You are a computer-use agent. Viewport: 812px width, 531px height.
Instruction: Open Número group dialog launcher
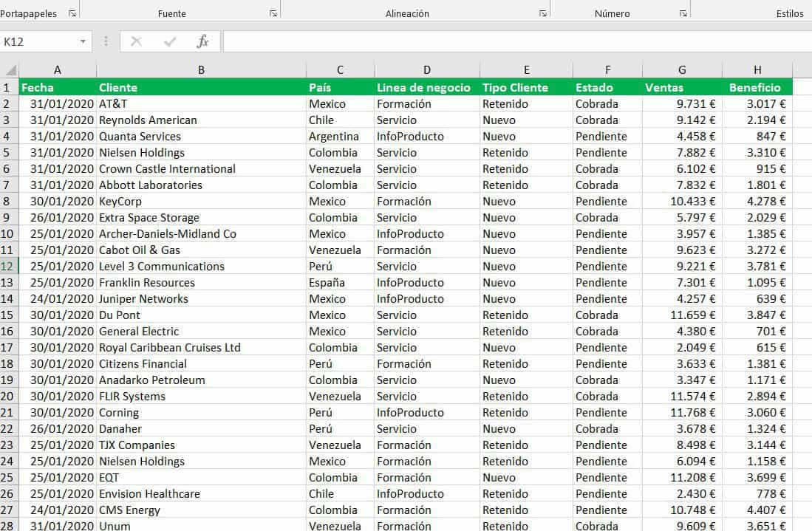pyautogui.click(x=683, y=13)
